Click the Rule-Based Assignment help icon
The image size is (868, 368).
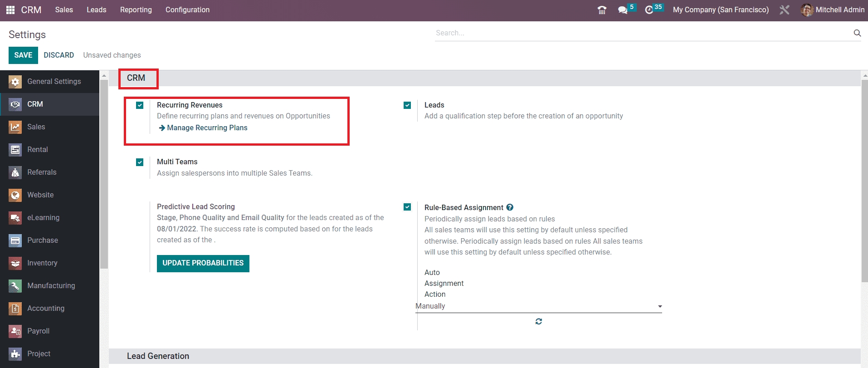pyautogui.click(x=510, y=207)
